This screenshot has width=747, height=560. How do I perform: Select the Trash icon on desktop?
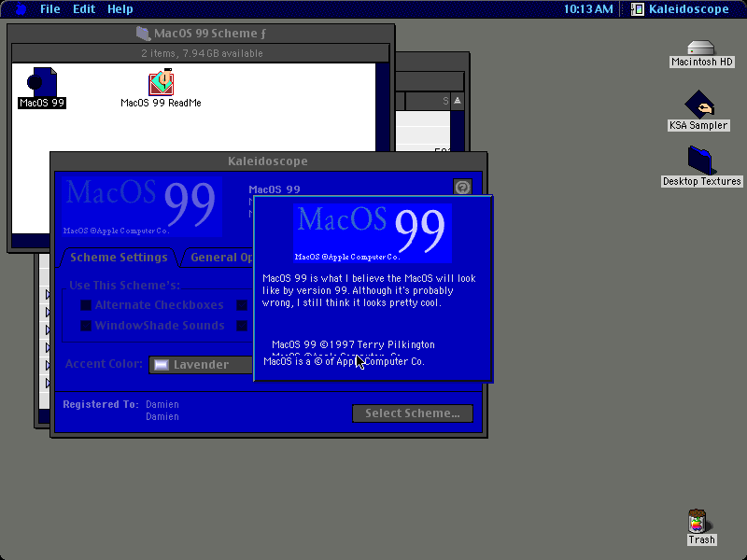tap(698, 521)
